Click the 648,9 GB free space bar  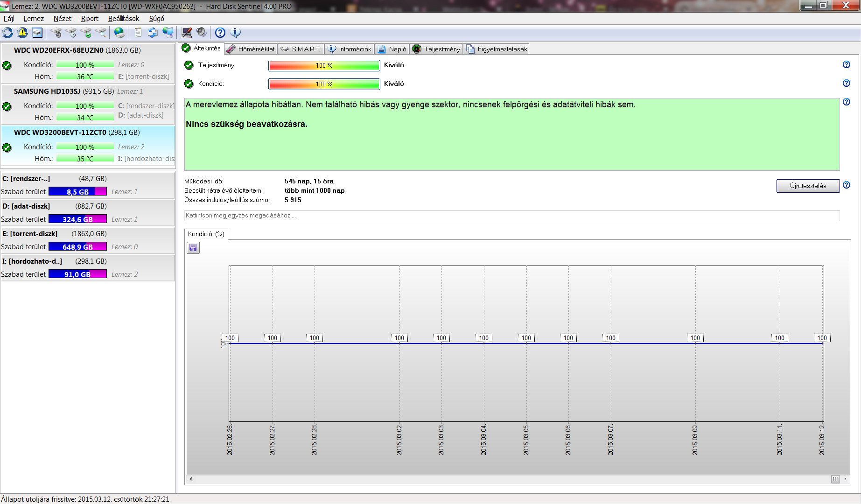tap(78, 246)
